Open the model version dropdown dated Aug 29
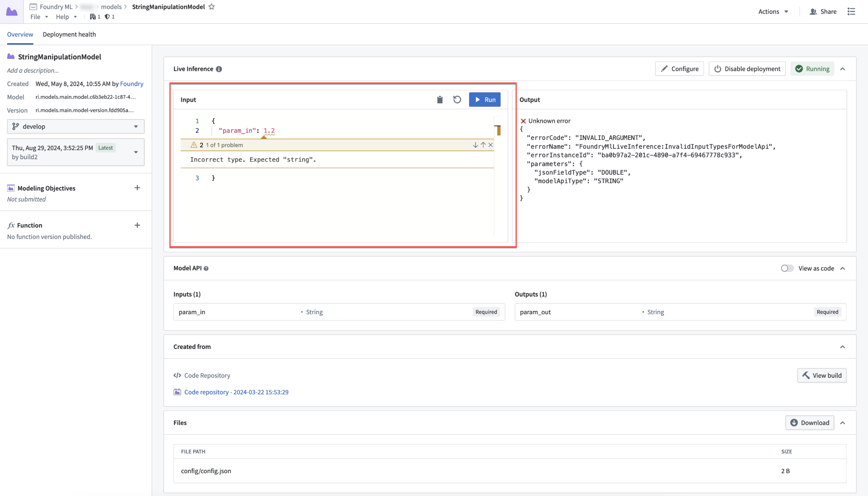The width and height of the screenshot is (868, 496). coord(76,152)
